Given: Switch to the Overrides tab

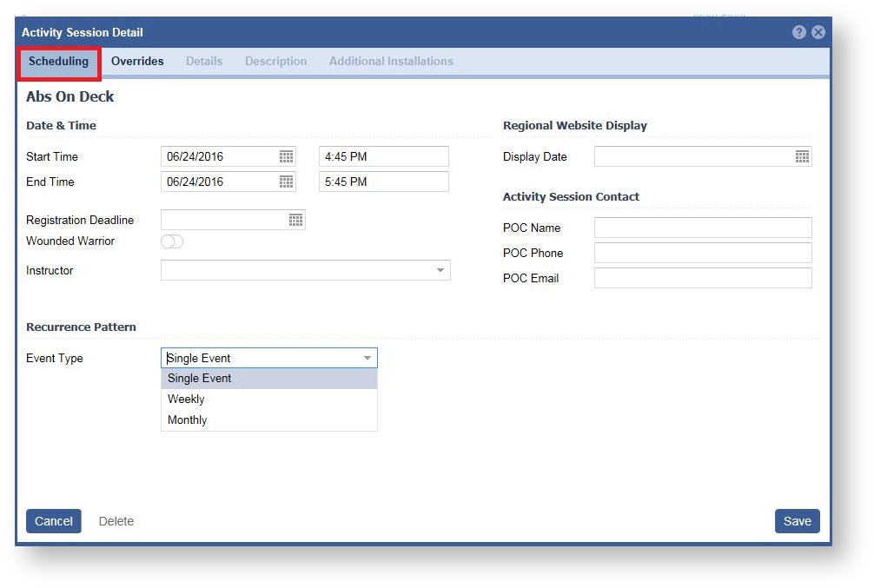Looking at the screenshot, I should pos(137,61).
